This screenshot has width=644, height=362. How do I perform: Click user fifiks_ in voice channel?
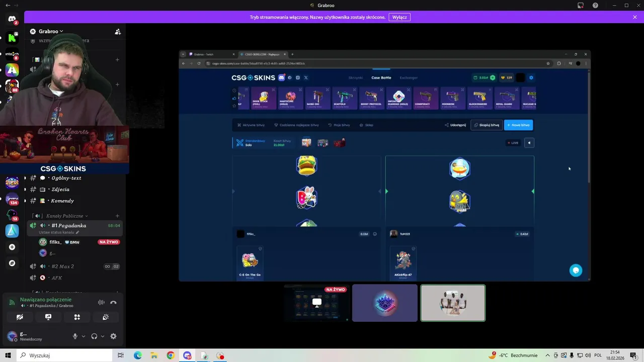(56, 242)
